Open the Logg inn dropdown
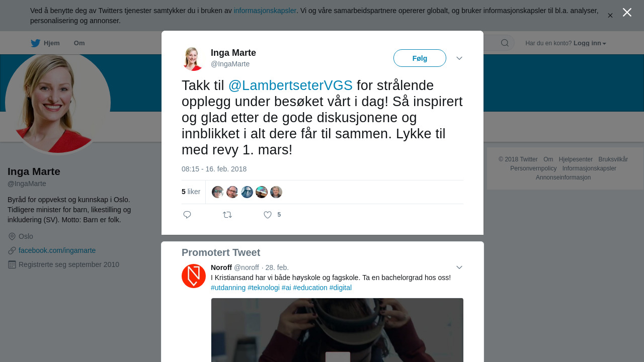The height and width of the screenshot is (362, 644). pyautogui.click(x=590, y=43)
